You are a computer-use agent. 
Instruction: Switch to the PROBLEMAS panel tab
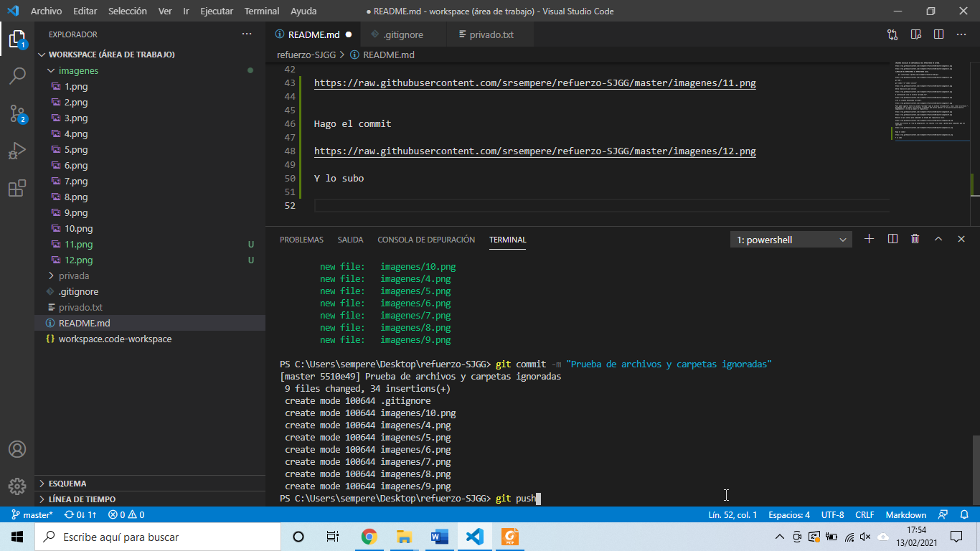301,240
